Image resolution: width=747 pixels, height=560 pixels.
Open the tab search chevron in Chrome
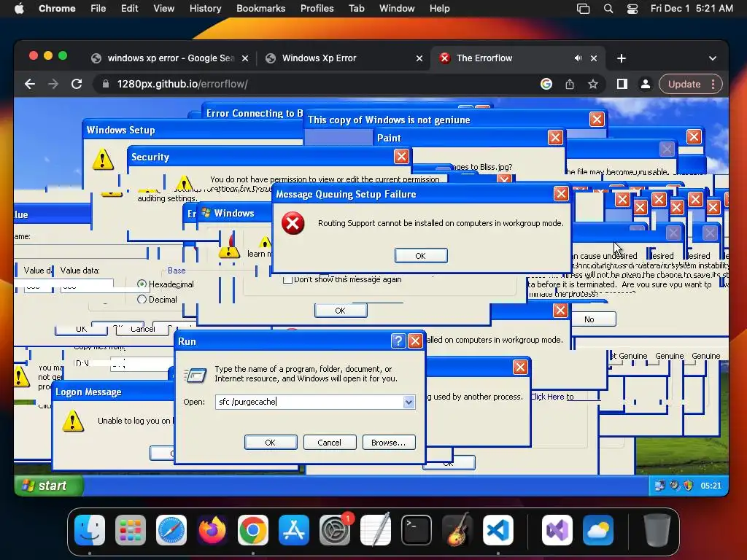712,58
